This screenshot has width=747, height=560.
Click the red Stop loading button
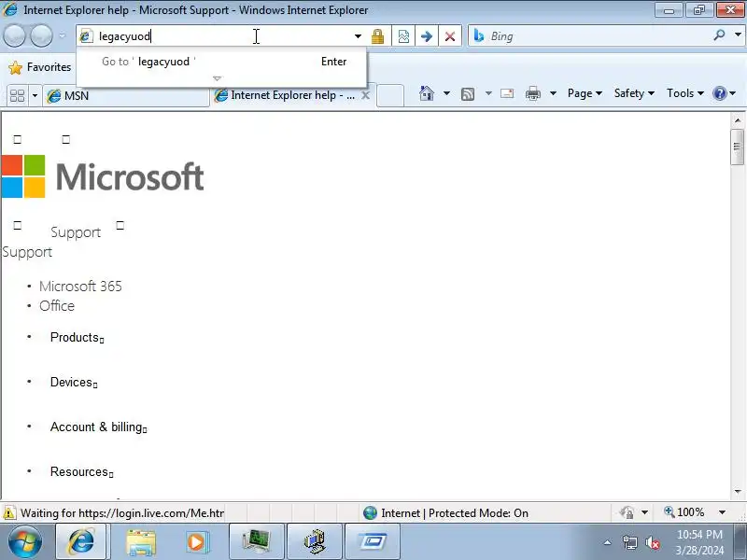point(449,36)
